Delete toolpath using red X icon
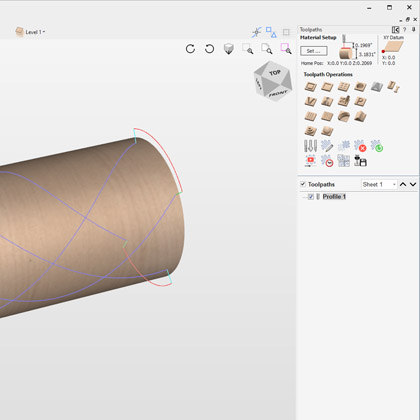The height and width of the screenshot is (420, 420). pos(360,146)
